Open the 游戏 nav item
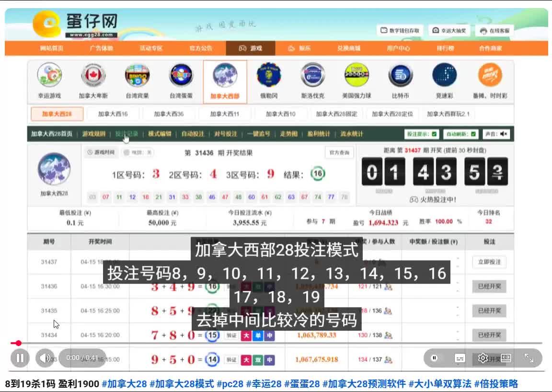The height and width of the screenshot is (392, 552). coord(250,48)
